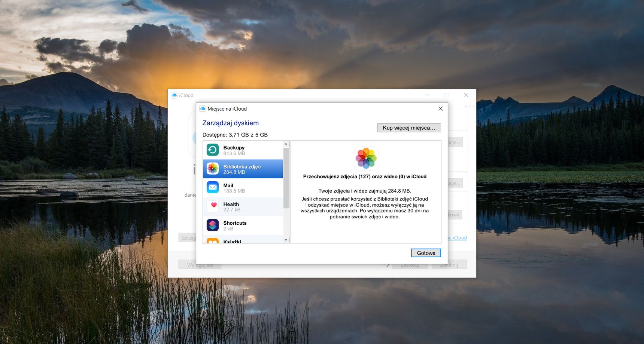
Task: Click the Zarządzaj dyskiem heading
Action: tap(230, 123)
